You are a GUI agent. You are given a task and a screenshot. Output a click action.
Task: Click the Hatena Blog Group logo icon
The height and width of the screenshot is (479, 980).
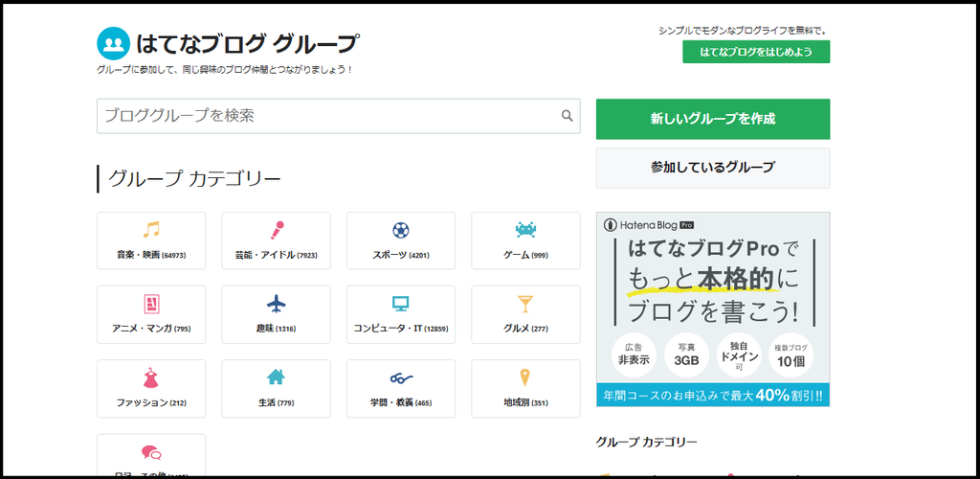tap(113, 43)
